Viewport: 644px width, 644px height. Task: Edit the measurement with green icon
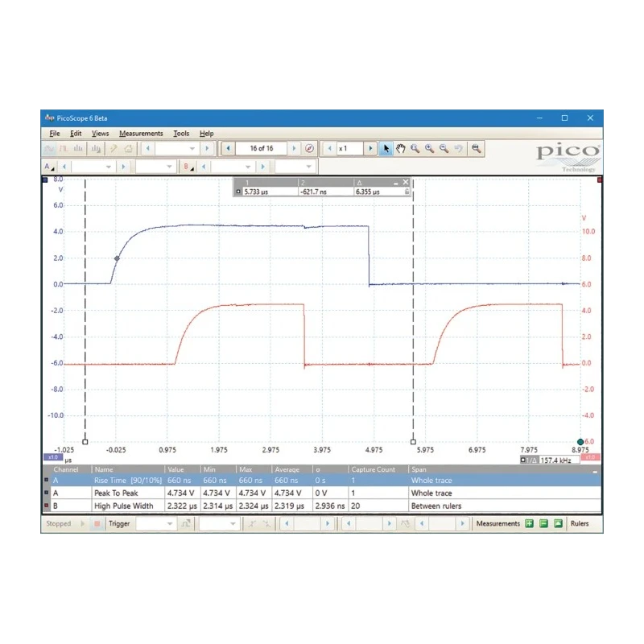point(558,524)
